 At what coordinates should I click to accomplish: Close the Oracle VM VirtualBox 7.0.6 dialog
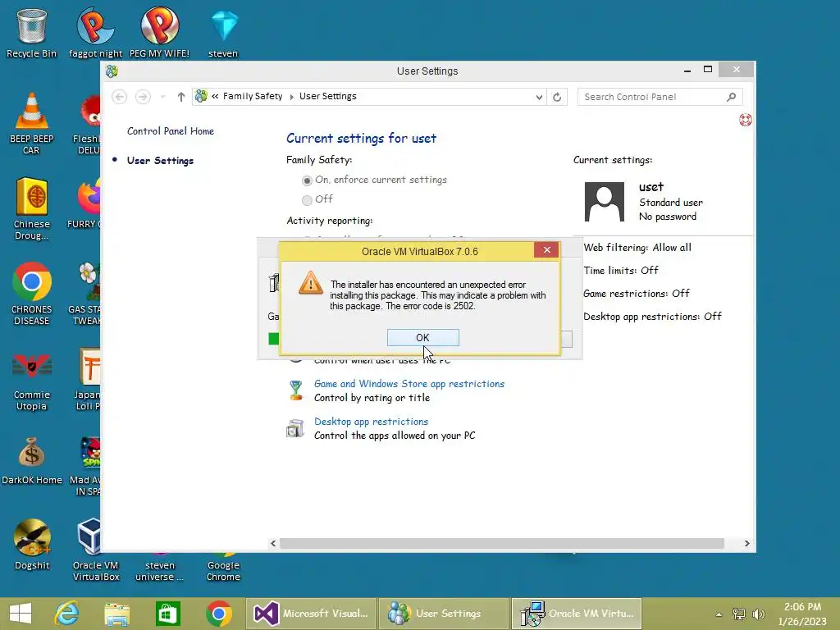coord(546,250)
